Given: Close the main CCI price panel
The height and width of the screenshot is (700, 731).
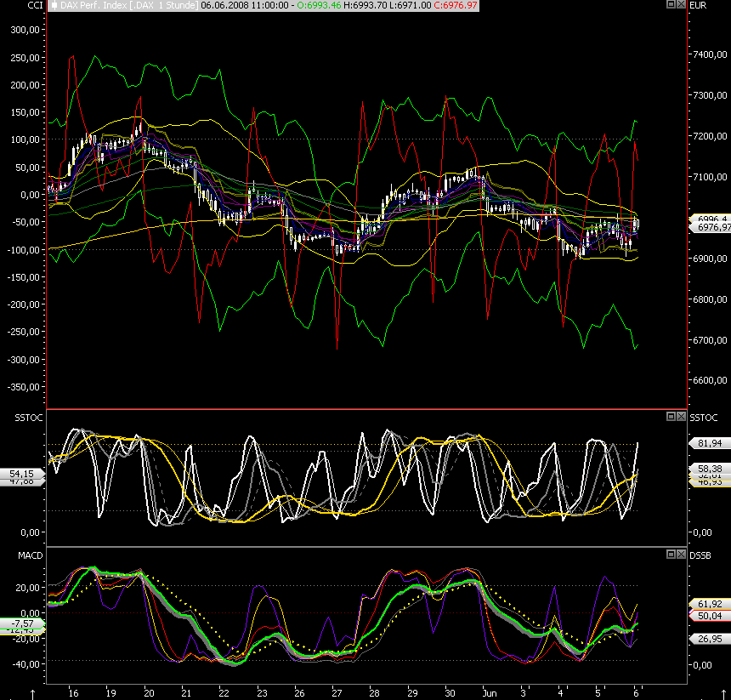Looking at the screenshot, I should pos(681,4).
